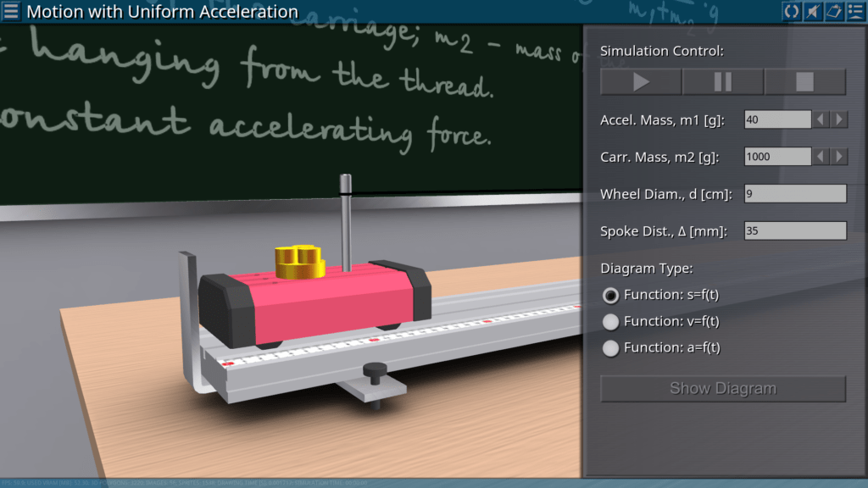Focus the Wheel Diam. input field
868x488 pixels.
[x=795, y=194]
